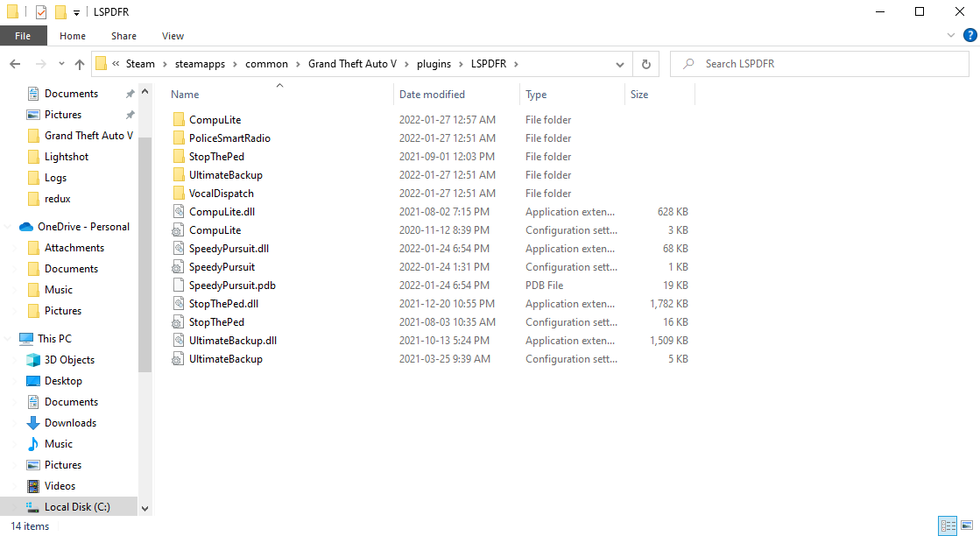Open the File menu tab
Screen dimensions: 980x536
click(23, 36)
